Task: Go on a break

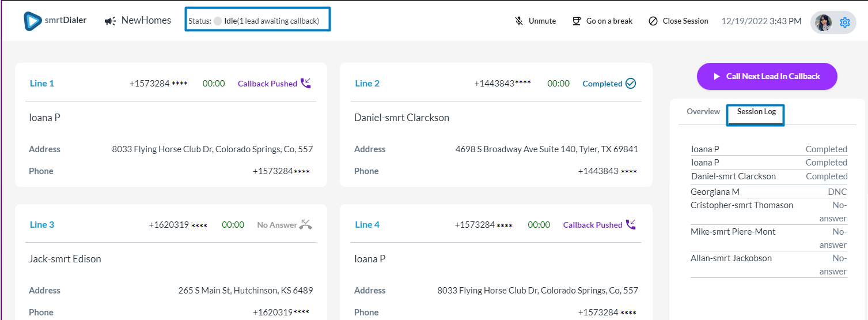Action: [609, 21]
